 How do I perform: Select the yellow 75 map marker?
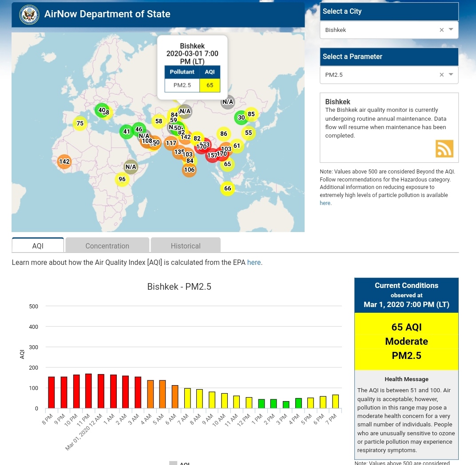point(80,123)
